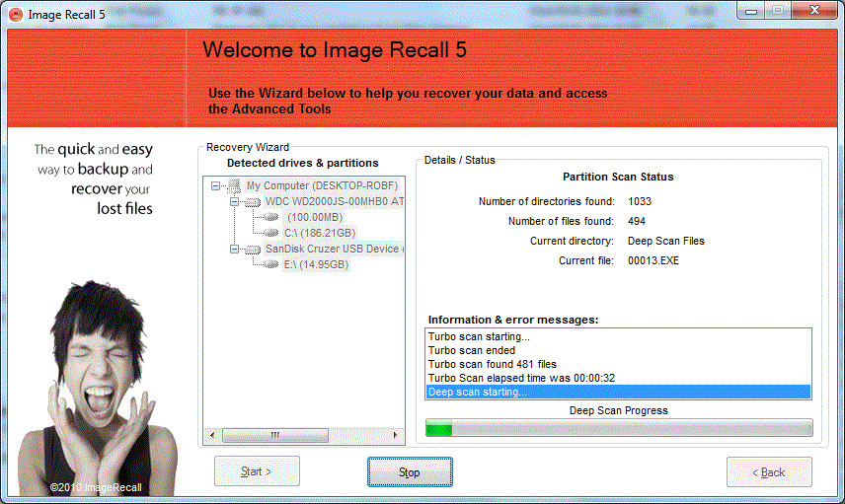Close the Image Recall 5 window
The image size is (845, 504).
click(x=814, y=10)
